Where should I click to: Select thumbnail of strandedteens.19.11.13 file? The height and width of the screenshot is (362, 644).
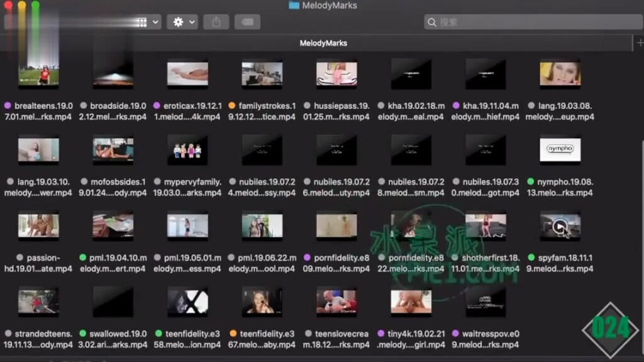(38, 302)
